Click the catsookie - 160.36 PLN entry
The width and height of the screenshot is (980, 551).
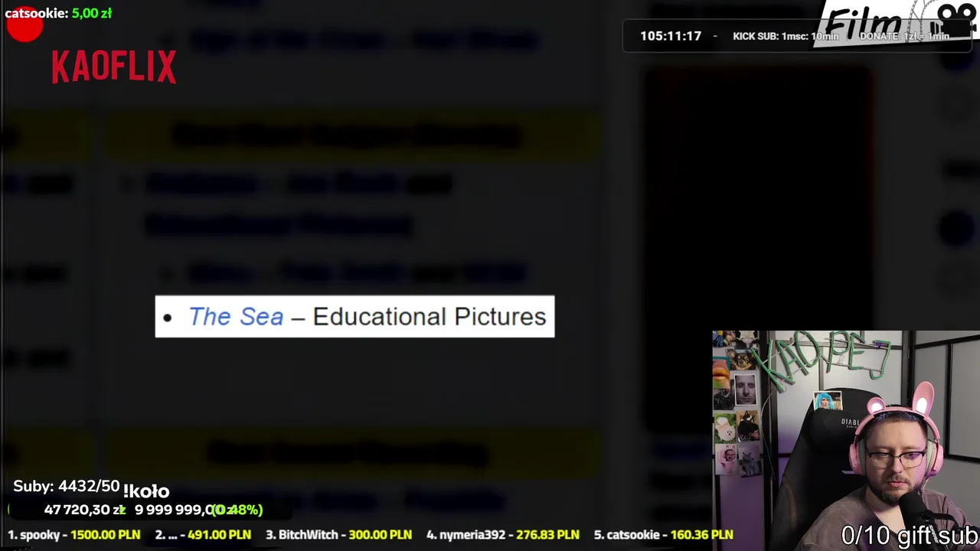(664, 535)
